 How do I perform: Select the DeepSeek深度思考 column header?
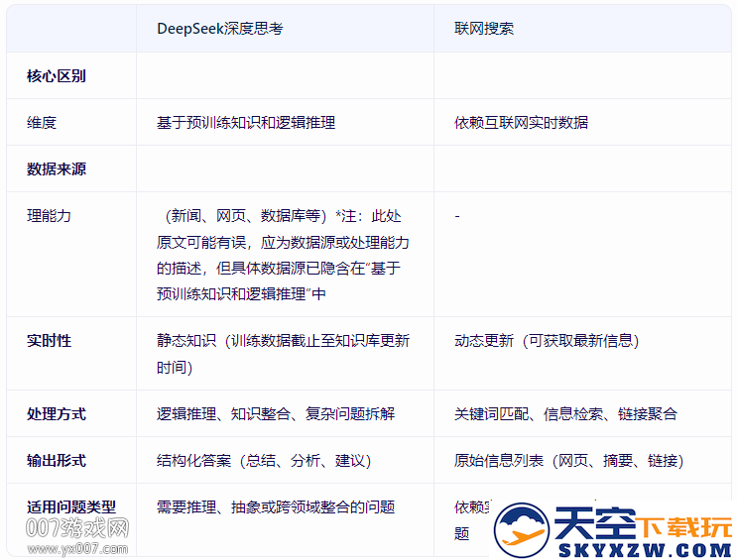220,29
